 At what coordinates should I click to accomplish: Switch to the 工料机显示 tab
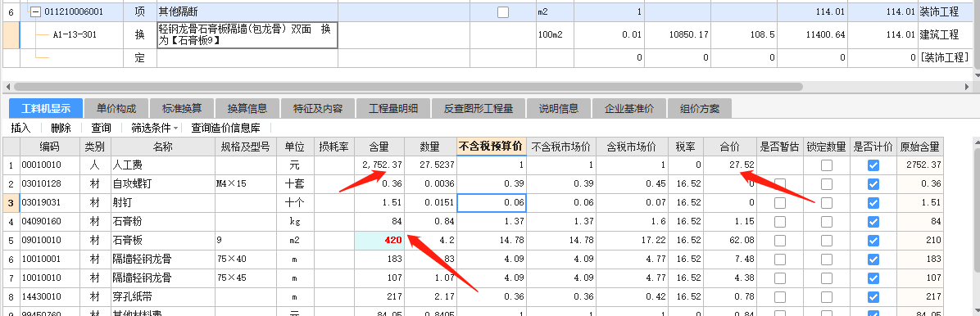coord(46,108)
